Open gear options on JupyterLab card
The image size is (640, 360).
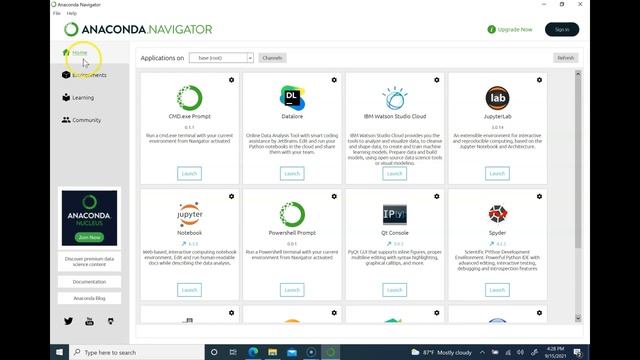tap(539, 80)
